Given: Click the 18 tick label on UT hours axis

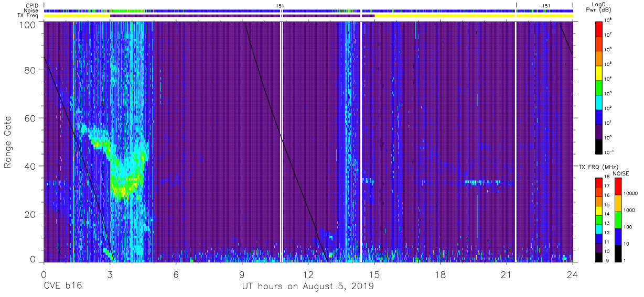Looking at the screenshot, I should 441,274.
